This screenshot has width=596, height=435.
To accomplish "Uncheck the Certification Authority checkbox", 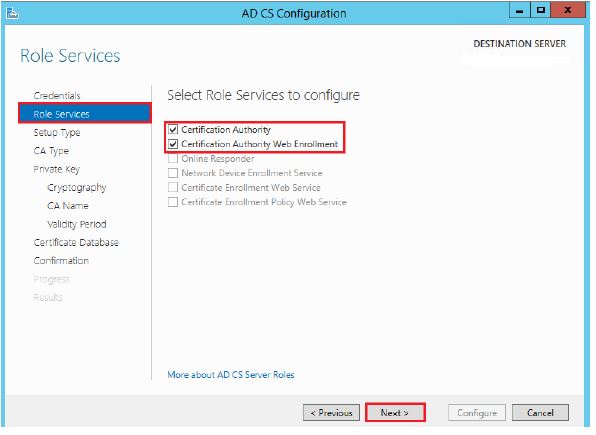I will click(x=173, y=130).
